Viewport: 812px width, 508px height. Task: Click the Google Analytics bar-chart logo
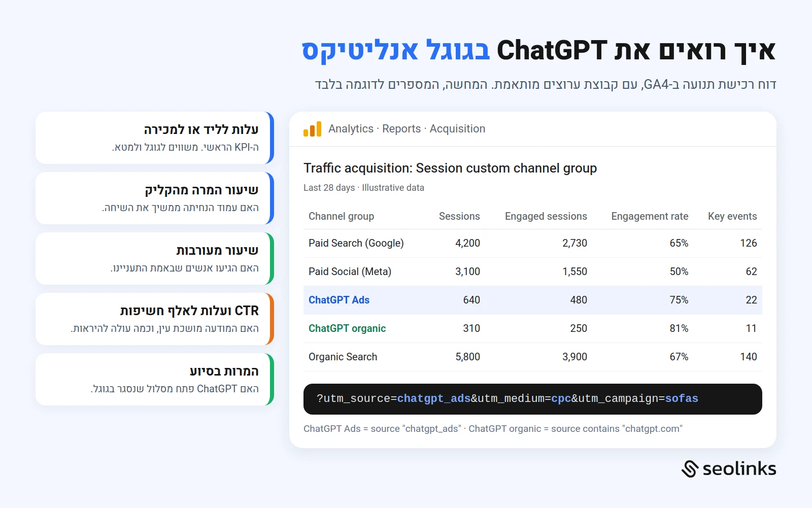pos(312,129)
